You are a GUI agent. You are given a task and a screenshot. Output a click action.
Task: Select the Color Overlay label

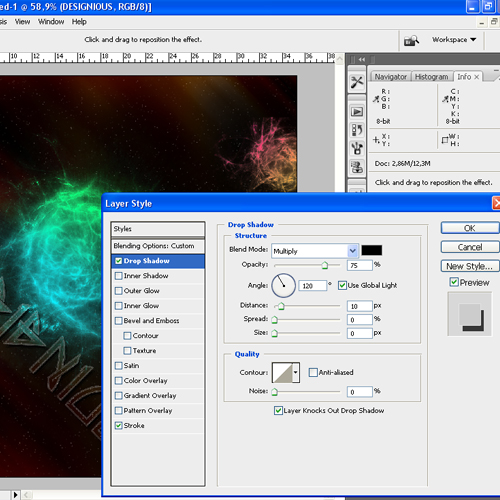pos(145,381)
